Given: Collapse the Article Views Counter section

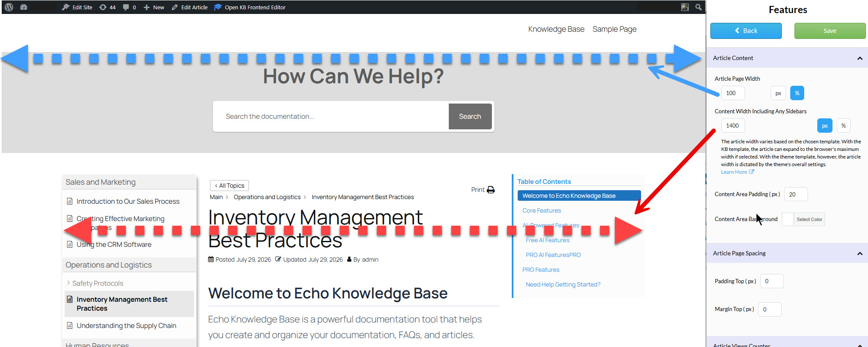Looking at the screenshot, I should (860, 345).
